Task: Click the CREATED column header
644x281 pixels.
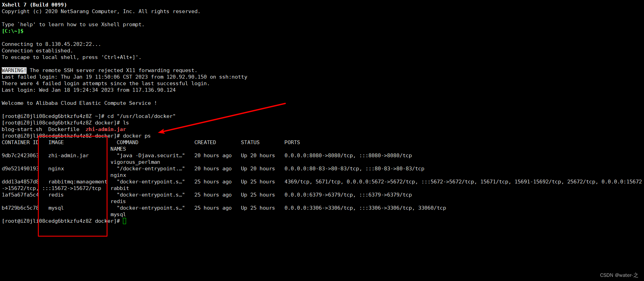Action: pos(205,142)
